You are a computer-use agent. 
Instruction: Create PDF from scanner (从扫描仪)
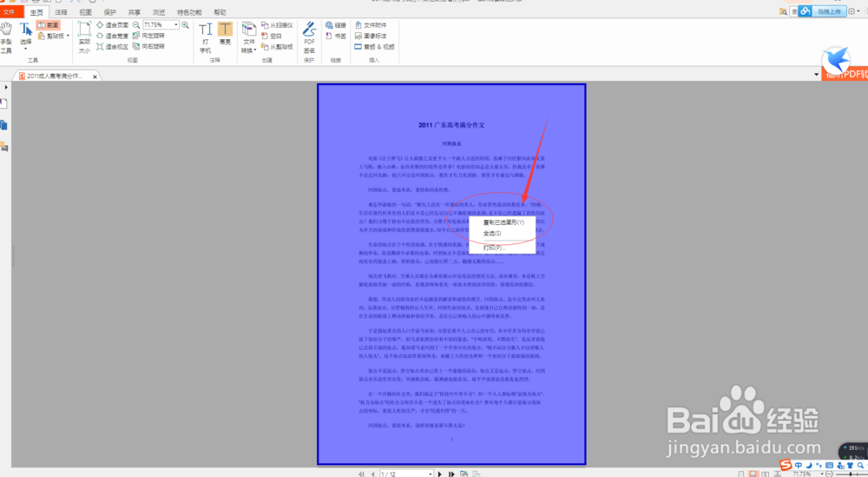point(278,25)
